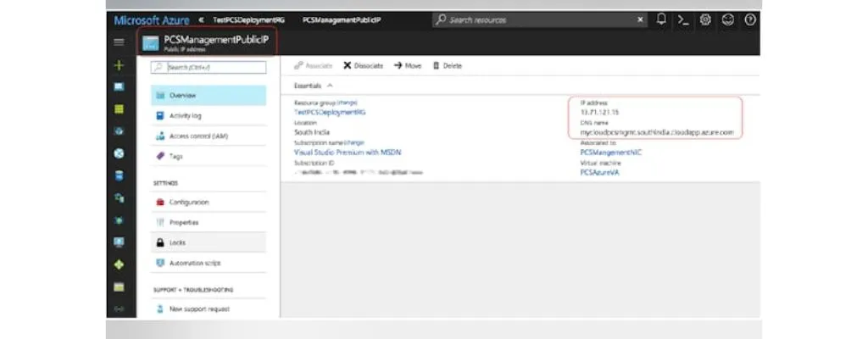This screenshot has width=868, height=339.
Task: Open Properties under Settings
Action: 209,222
